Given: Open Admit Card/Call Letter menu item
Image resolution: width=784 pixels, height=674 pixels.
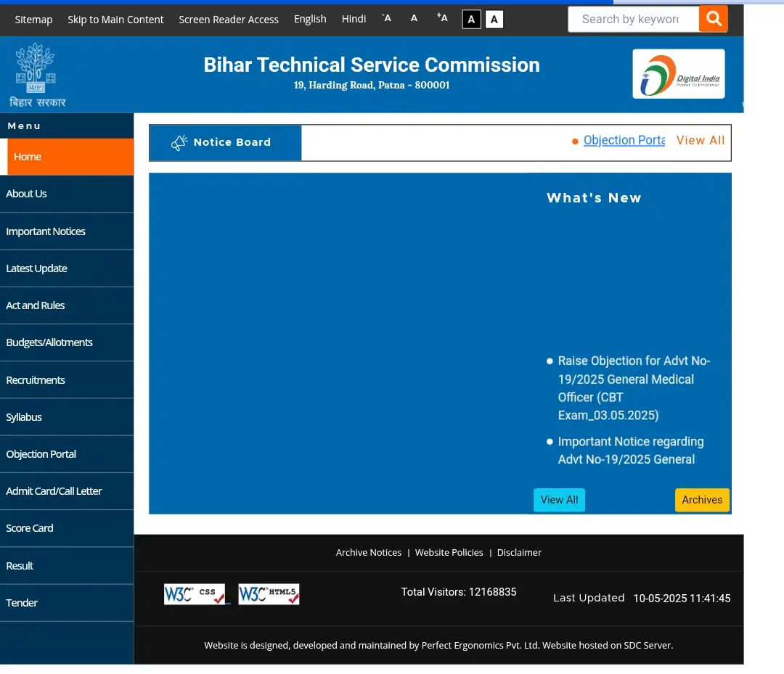Looking at the screenshot, I should pos(54,491).
